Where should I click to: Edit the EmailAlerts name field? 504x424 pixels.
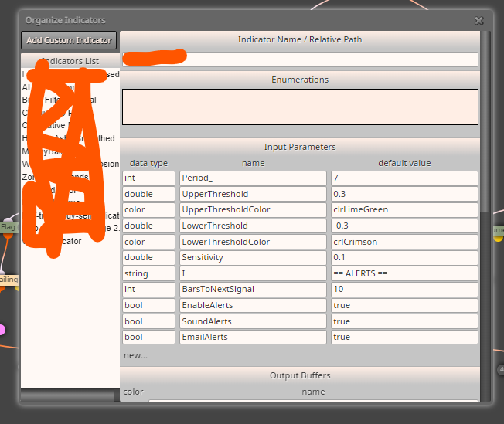(x=253, y=338)
